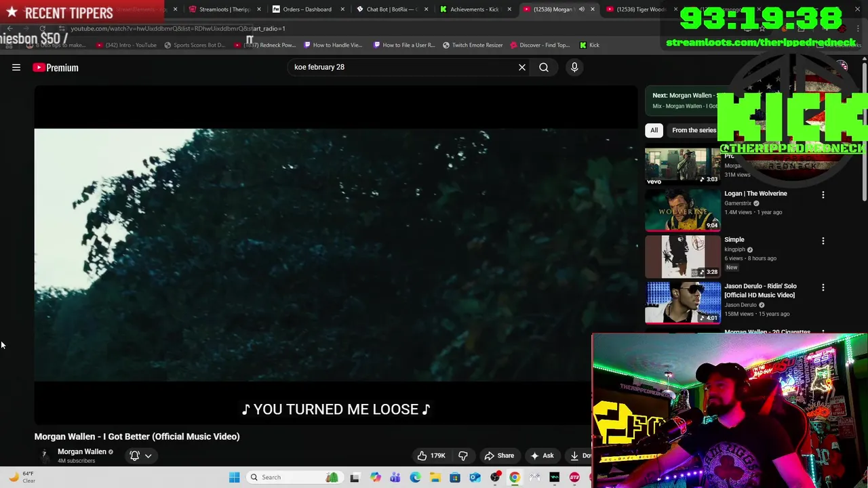Launch Copilot from the taskbar
Image resolution: width=868 pixels, height=488 pixels.
[x=375, y=477]
